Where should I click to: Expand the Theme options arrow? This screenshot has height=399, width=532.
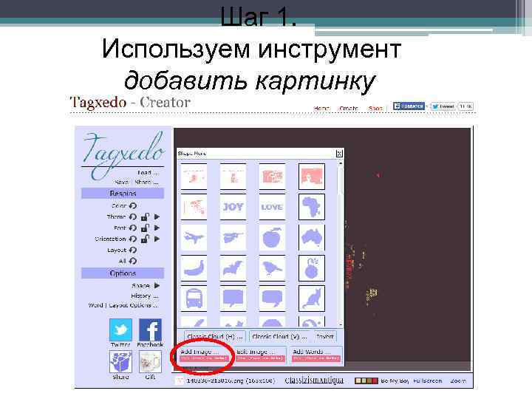click(157, 216)
